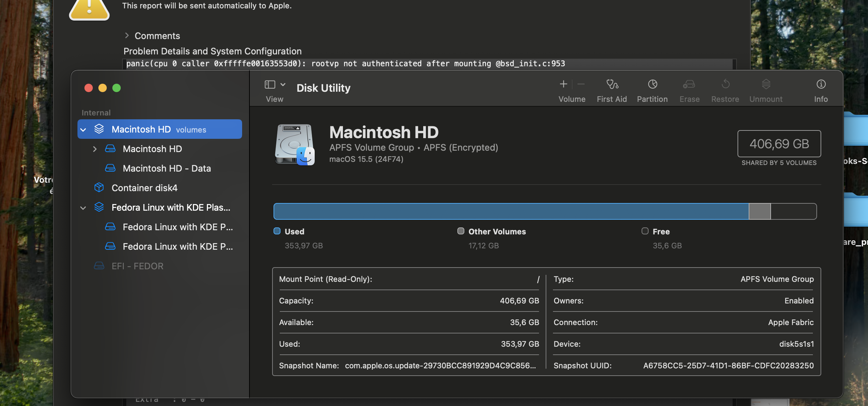Image resolution: width=868 pixels, height=406 pixels.
Task: Click the Macintosh HD drive image
Action: point(295,145)
